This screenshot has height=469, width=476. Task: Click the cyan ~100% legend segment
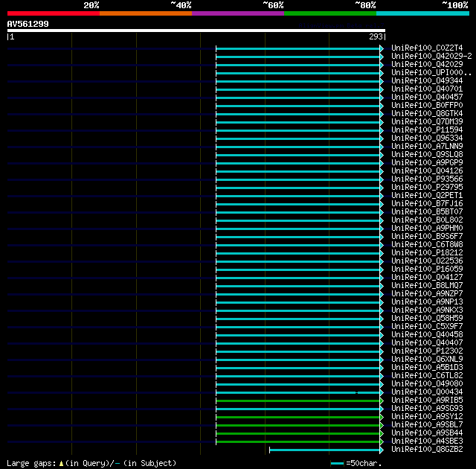point(422,13)
